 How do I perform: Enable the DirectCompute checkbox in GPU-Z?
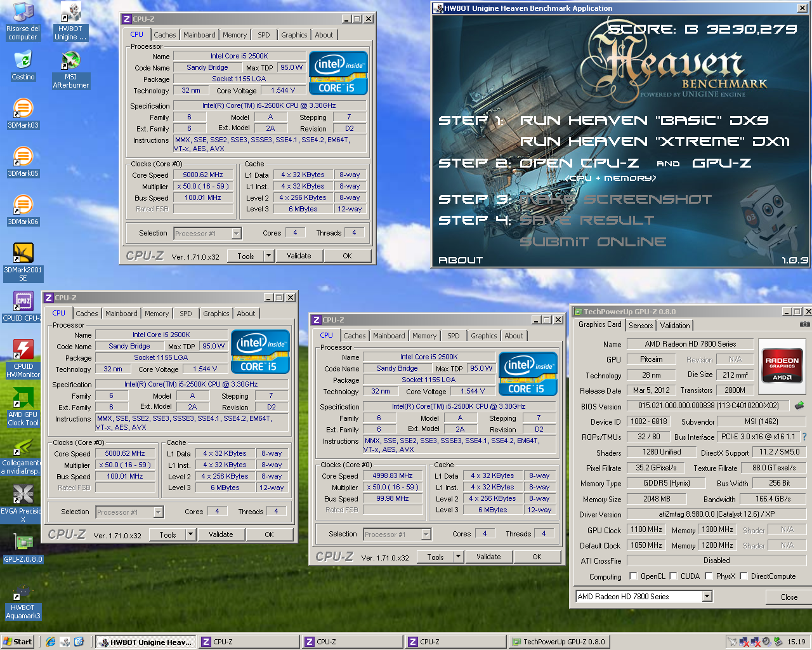(x=743, y=576)
